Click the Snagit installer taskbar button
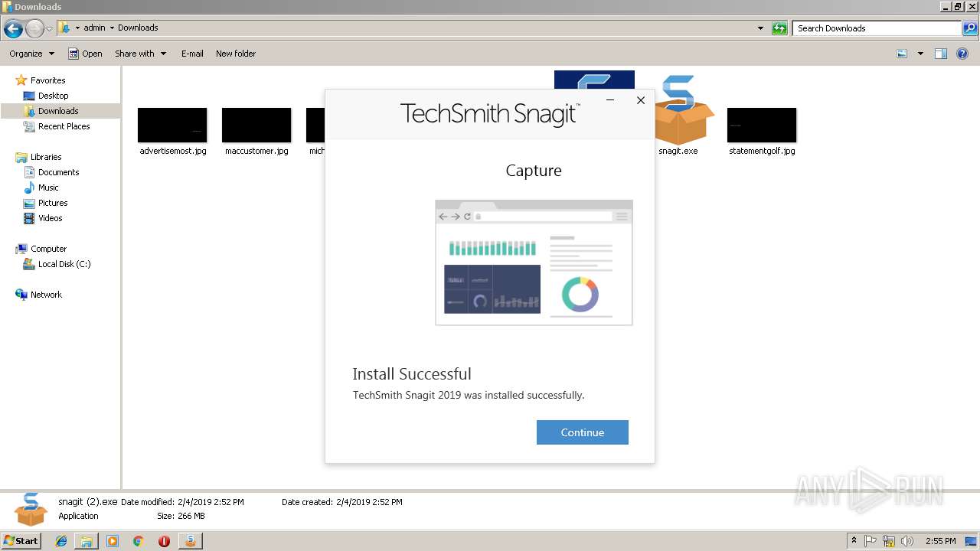This screenshot has height=551, width=980. coord(190,541)
